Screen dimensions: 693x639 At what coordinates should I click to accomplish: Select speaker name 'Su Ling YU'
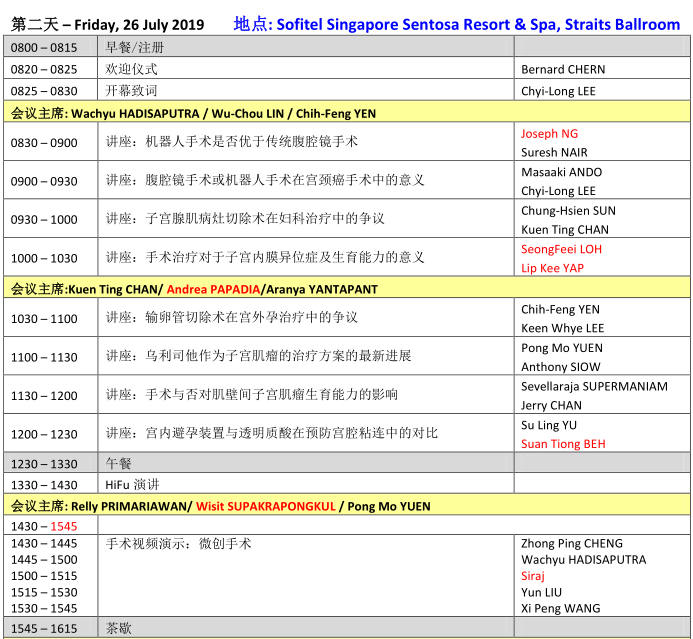(x=549, y=425)
